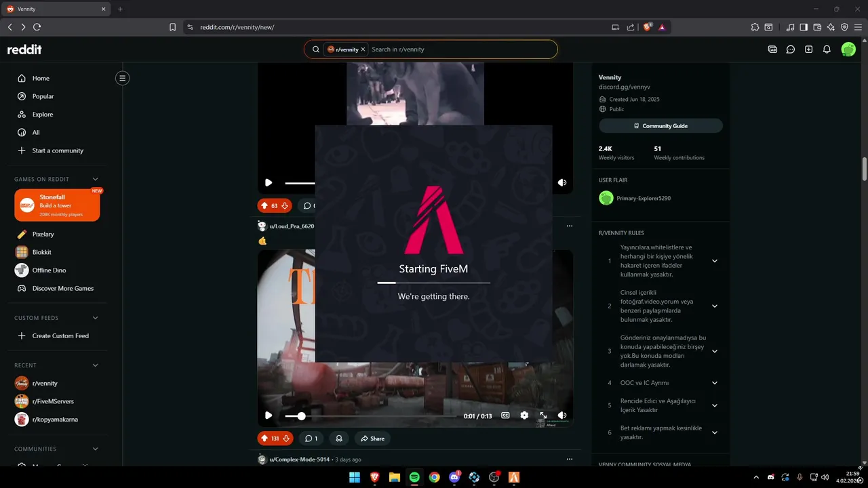Collapse the Custom Feeds section
This screenshot has width=868, height=488.
click(x=95, y=318)
